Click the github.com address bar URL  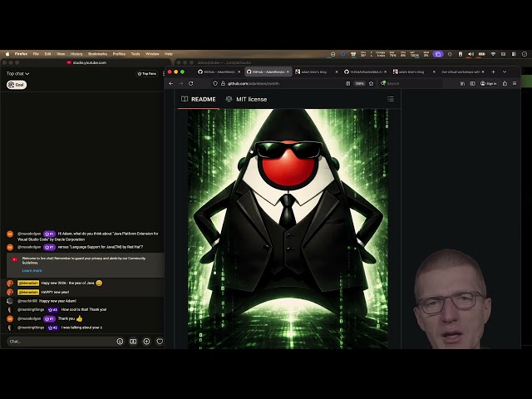(254, 83)
